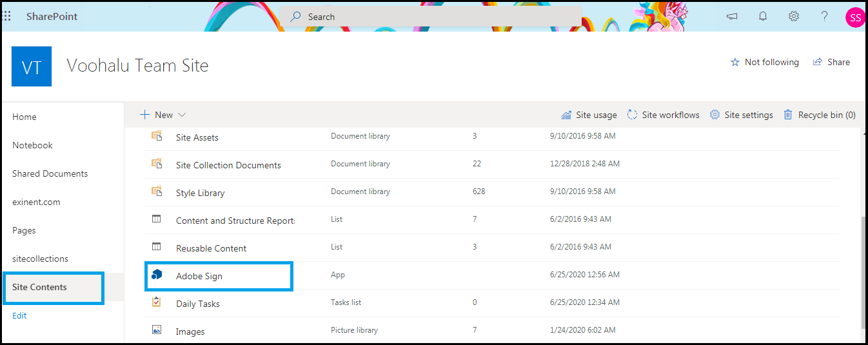Viewport: 868px width, 345px height.
Task: Click the Site workflows circular icon
Action: click(633, 115)
